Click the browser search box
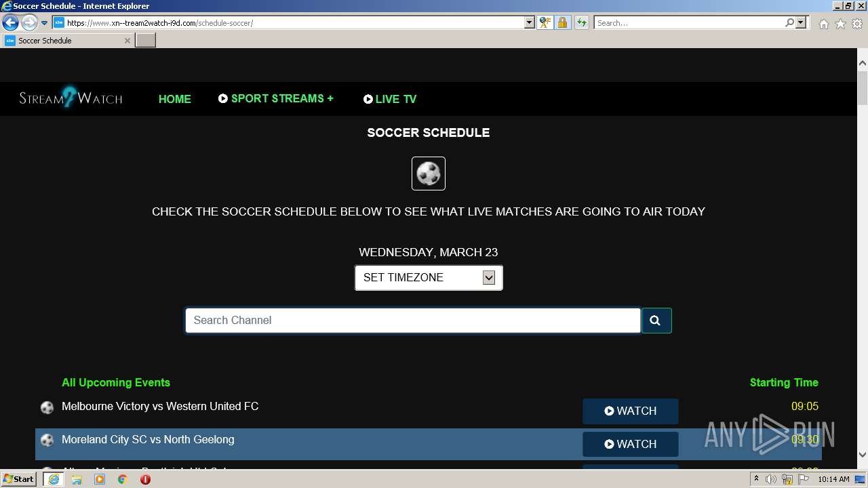Viewport: 868px width, 488px height. (x=689, y=22)
